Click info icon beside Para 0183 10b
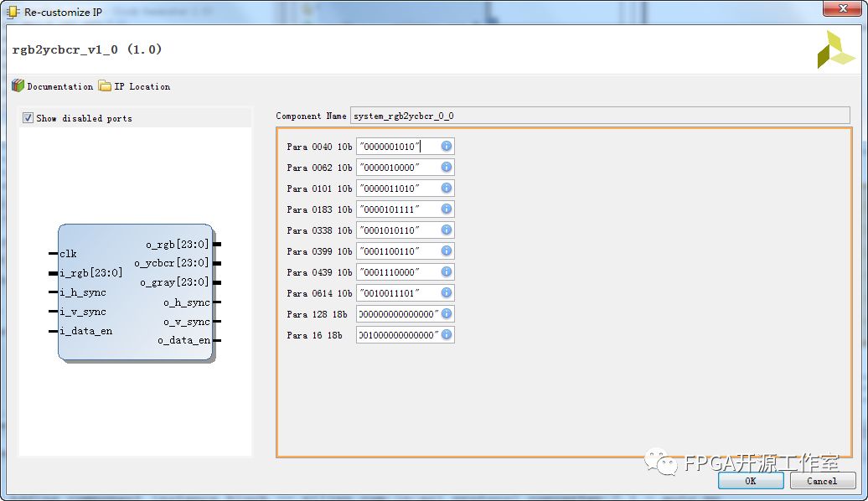Viewport: 868px width, 501px height. (447, 209)
